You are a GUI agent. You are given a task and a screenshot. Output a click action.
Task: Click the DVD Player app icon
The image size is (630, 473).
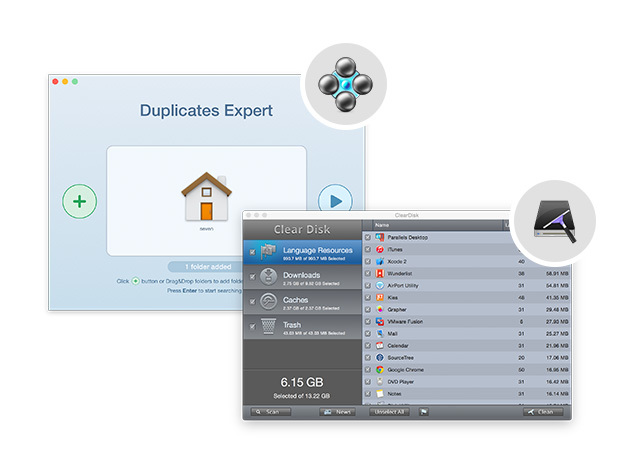pos(380,381)
